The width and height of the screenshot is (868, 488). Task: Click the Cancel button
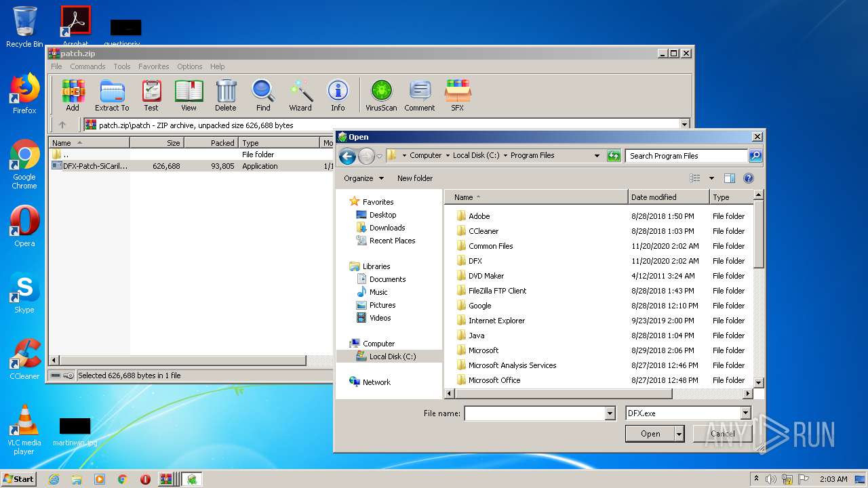[722, 434]
